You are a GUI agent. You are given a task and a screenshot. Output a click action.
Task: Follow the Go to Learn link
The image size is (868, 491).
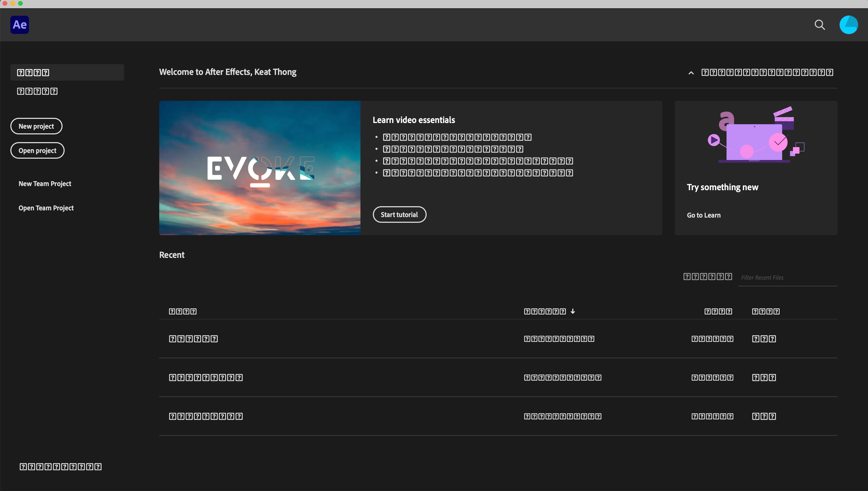[703, 215]
